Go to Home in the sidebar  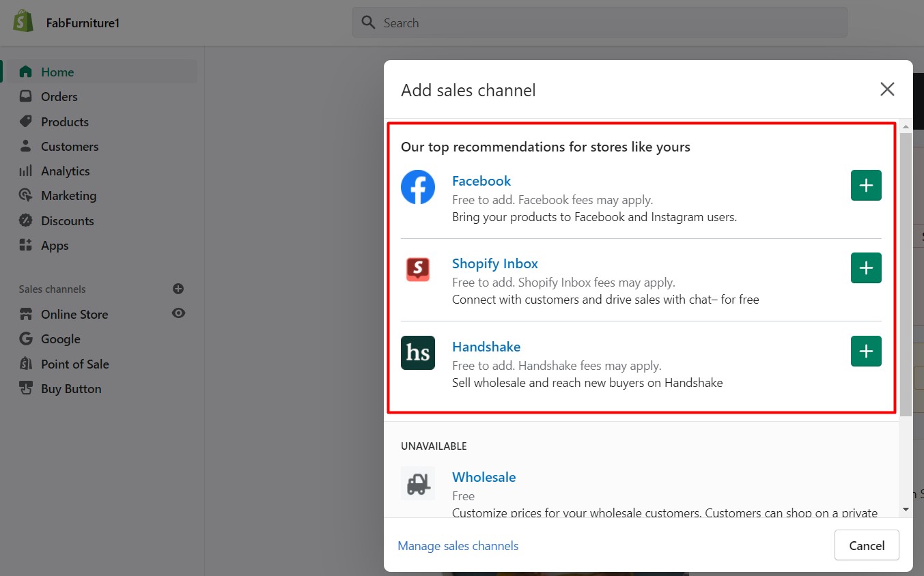click(x=25, y=72)
